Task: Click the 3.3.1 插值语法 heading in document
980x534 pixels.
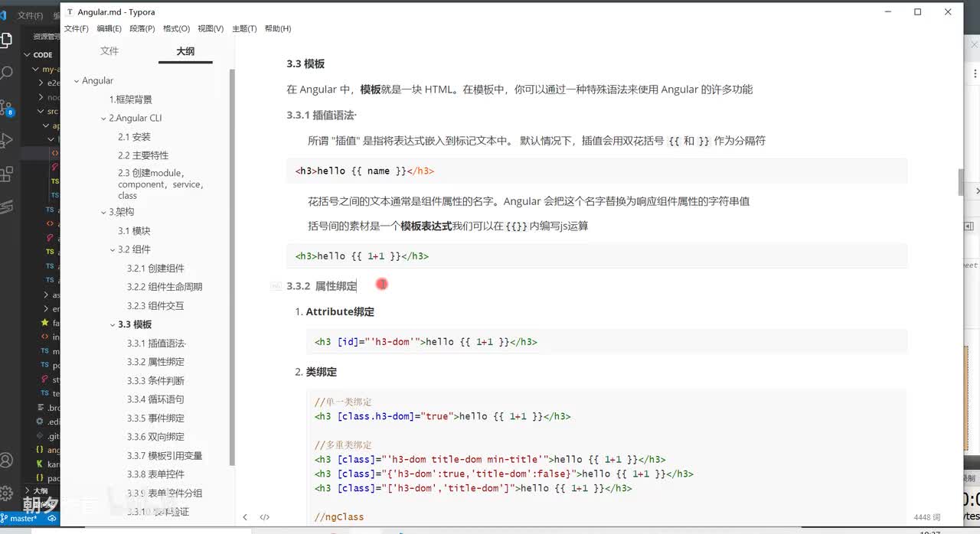Action: click(322, 116)
